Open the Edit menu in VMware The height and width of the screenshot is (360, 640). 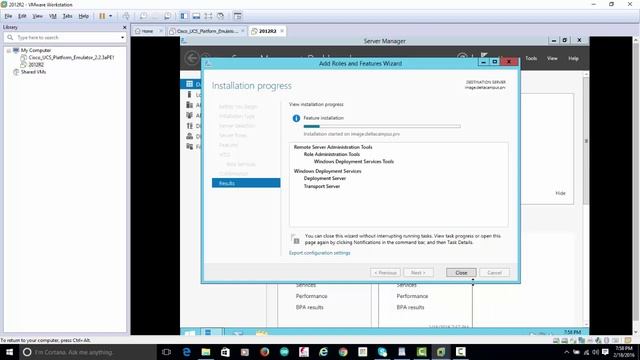22,16
